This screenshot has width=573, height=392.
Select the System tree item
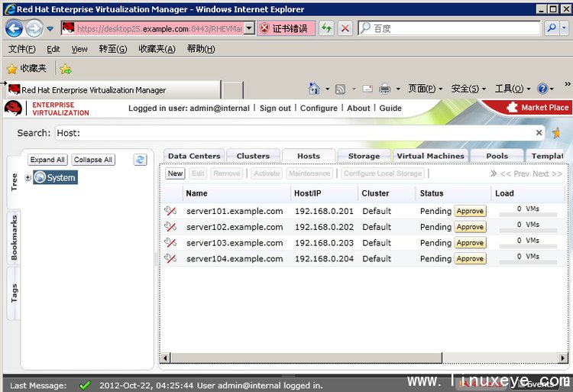coord(56,177)
